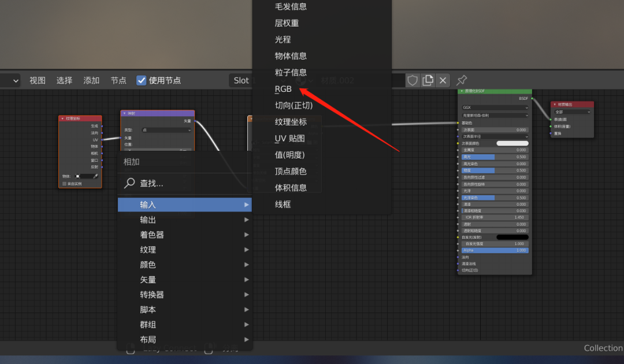Open the editor type dropdown chevron at header left
The height and width of the screenshot is (364, 624).
[x=16, y=81]
